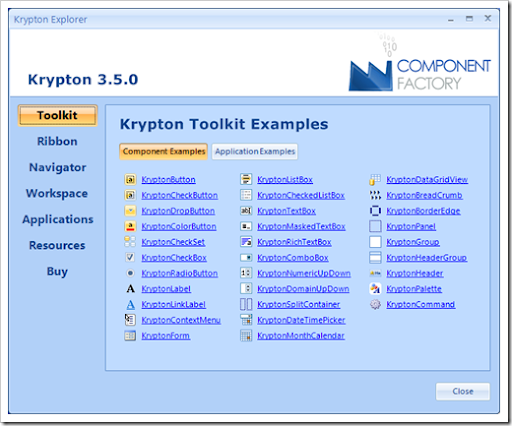
Task: Open the KryptonHeaderGroup example link
Action: click(x=426, y=258)
